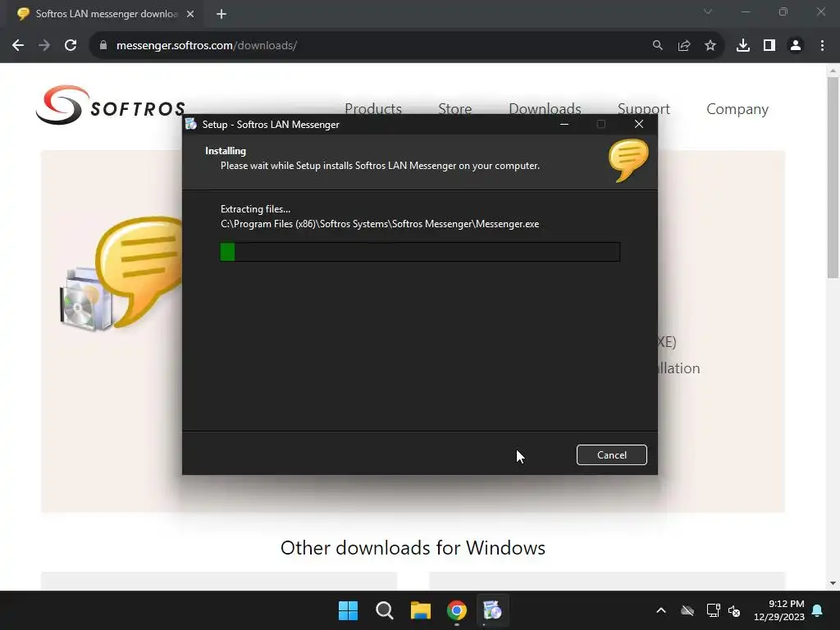Open Windows taskbar Search
The height and width of the screenshot is (630, 840).
(x=385, y=610)
